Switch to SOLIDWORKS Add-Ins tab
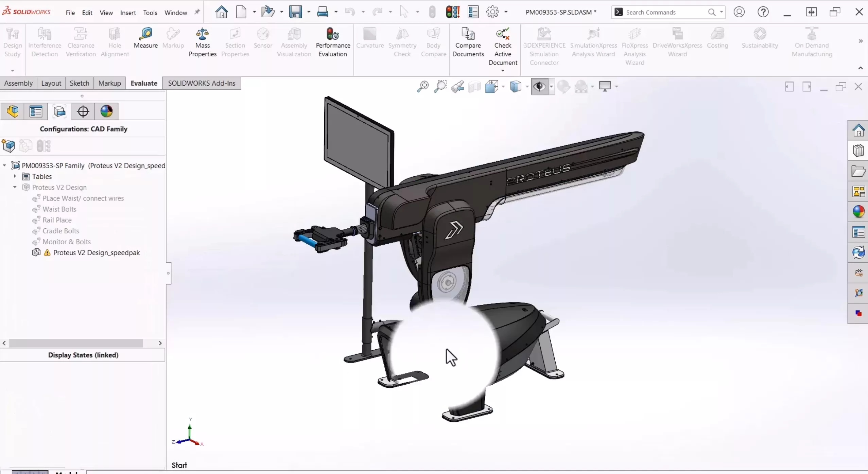The width and height of the screenshot is (868, 474). pyautogui.click(x=202, y=83)
